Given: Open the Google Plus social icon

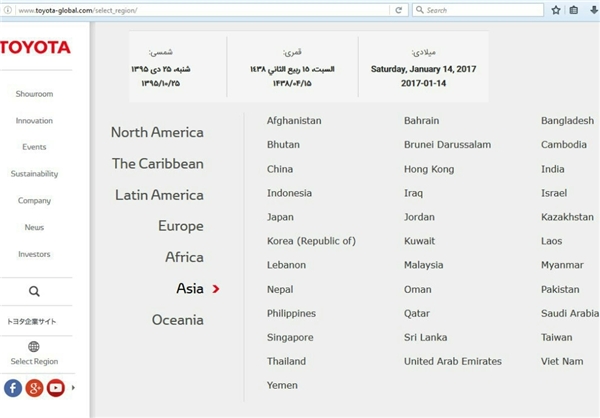Looking at the screenshot, I should pos(34,388).
